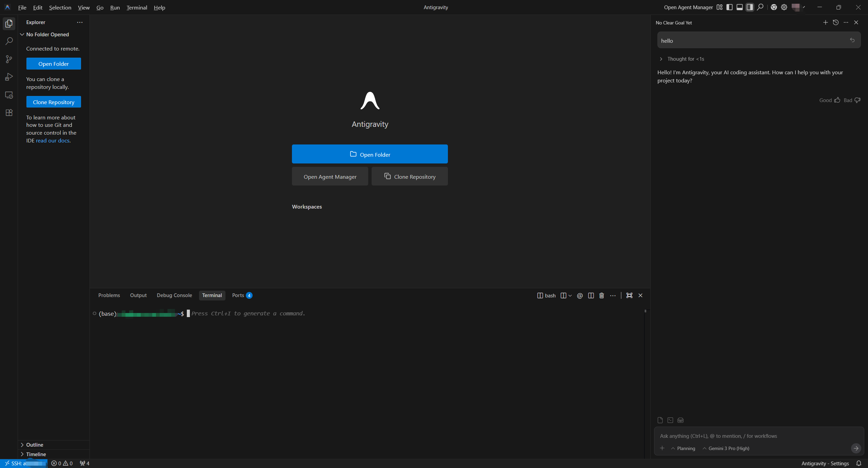Kill terminal with the trash icon
The width and height of the screenshot is (868, 468).
(x=602, y=296)
